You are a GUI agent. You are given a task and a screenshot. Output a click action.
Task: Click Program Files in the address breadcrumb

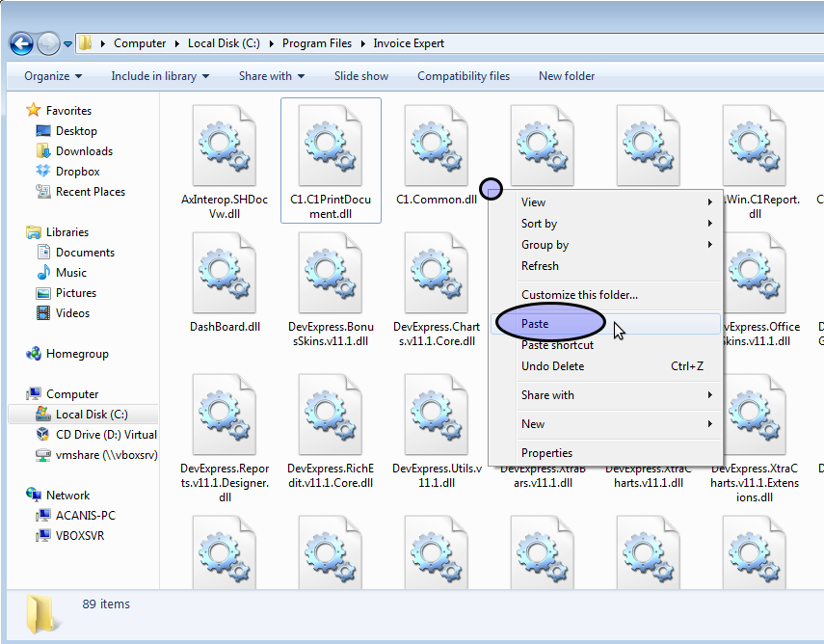click(x=317, y=43)
